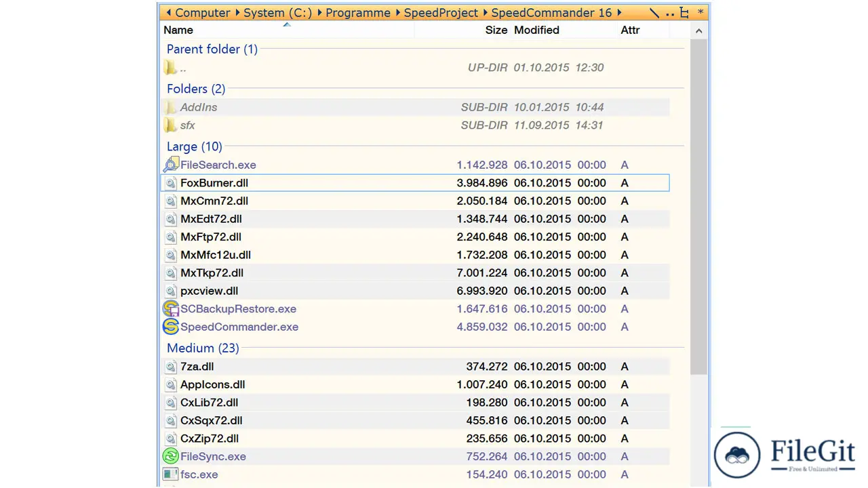Click the green FileSync.exe icon
Screen dimensions: 868x488
[x=171, y=457]
